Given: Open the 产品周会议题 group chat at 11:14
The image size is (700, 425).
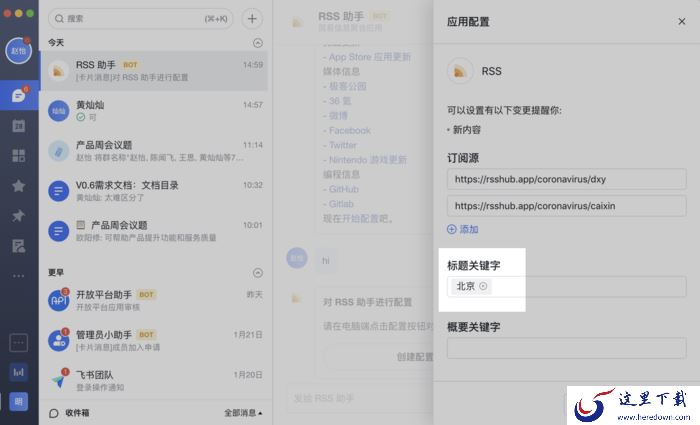Looking at the screenshot, I should click(x=154, y=151).
